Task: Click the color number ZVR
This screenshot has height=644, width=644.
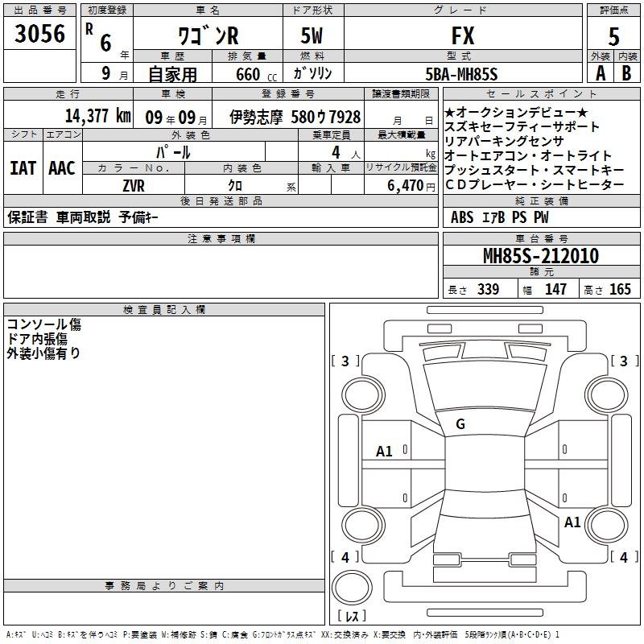Action: pyautogui.click(x=134, y=186)
